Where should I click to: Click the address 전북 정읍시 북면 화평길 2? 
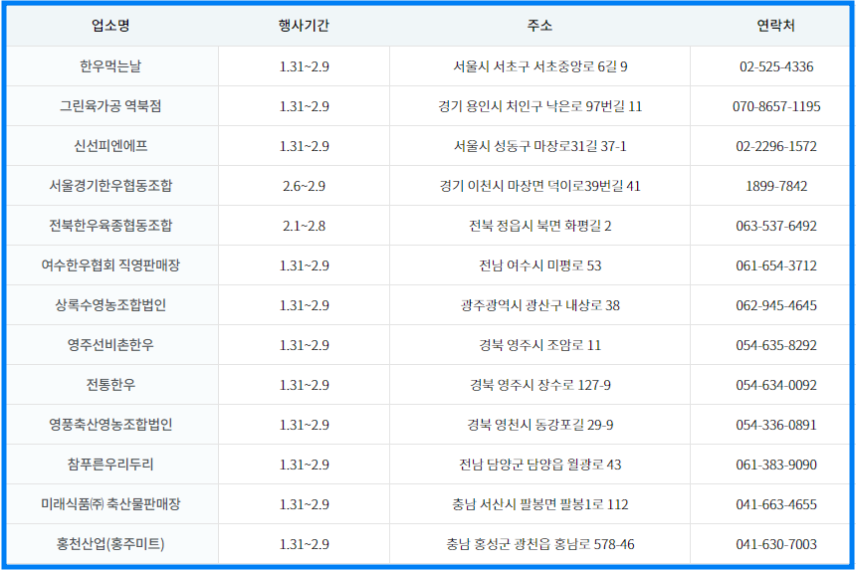(540, 225)
